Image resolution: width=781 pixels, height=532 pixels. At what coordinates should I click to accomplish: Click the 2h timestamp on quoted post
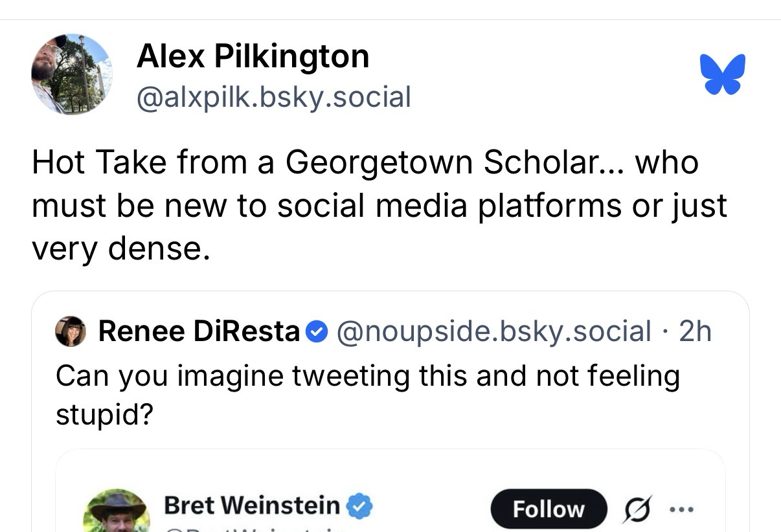pyautogui.click(x=696, y=331)
